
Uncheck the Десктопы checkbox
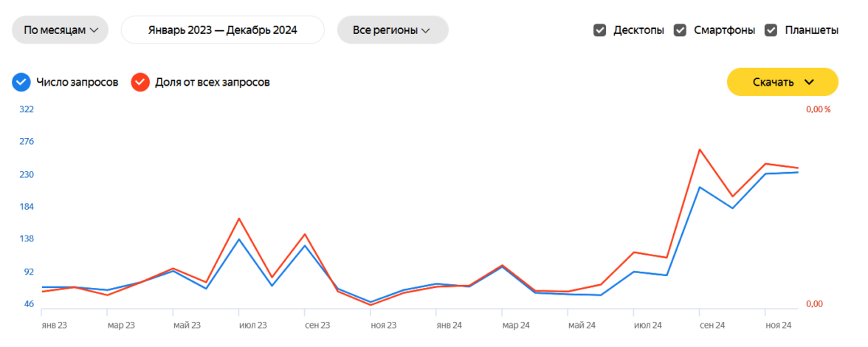click(600, 30)
